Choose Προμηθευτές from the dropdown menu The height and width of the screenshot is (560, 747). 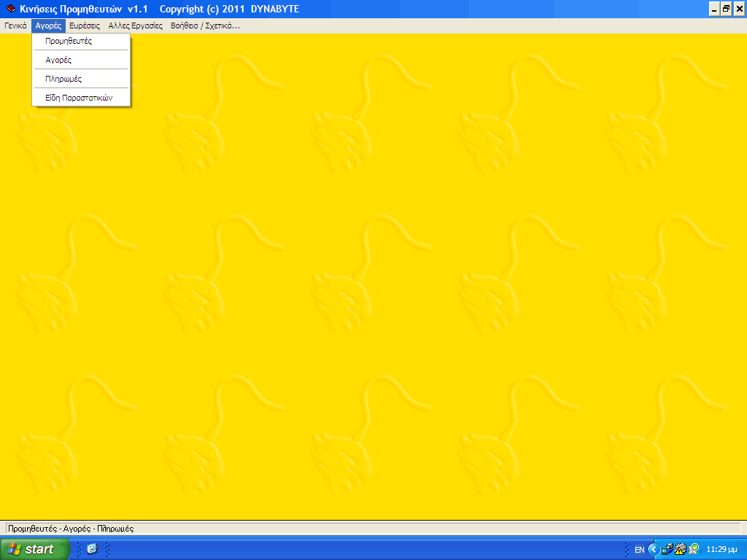pos(81,41)
